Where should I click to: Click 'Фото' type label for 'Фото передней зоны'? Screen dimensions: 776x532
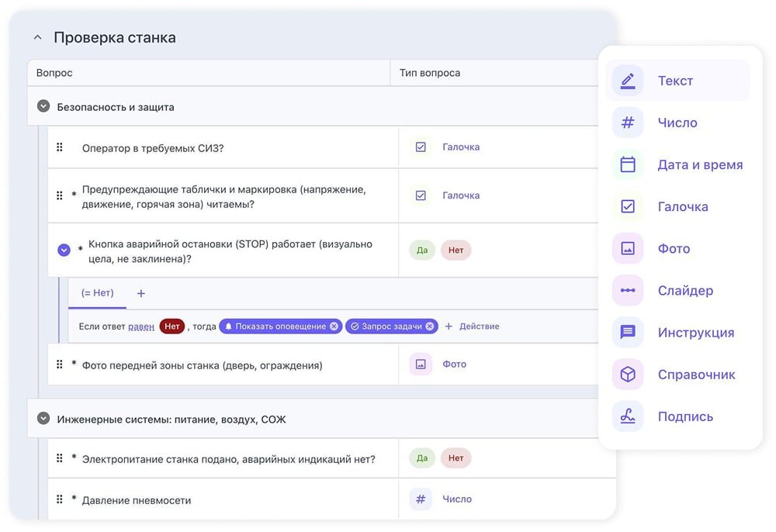(454, 364)
